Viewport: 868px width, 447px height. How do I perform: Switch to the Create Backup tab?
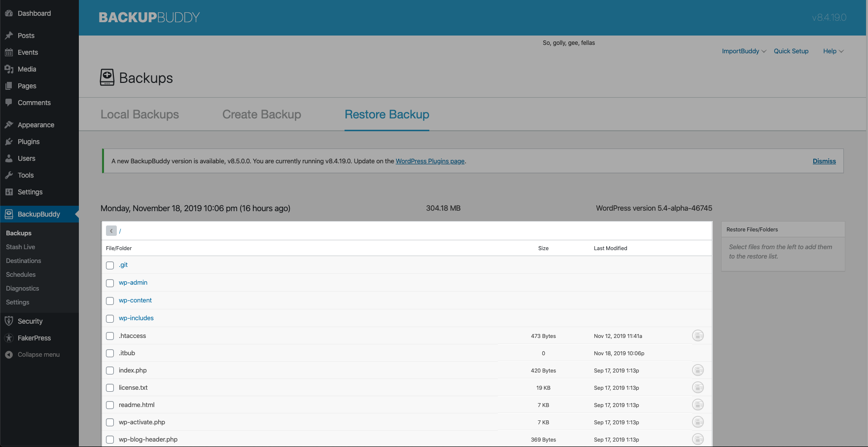[x=262, y=114]
